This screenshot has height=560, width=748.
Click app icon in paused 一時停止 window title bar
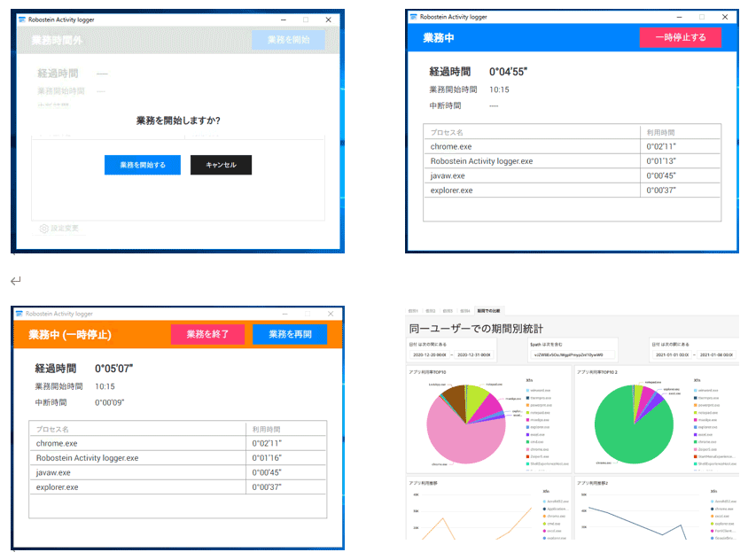click(19, 314)
